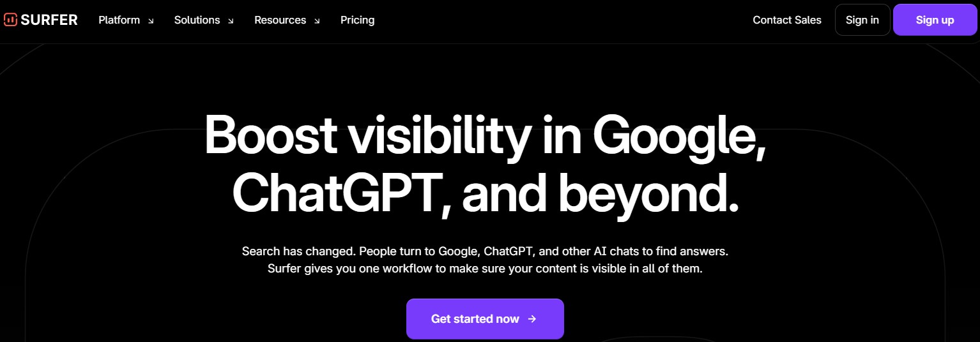
Task: Click the Surfer logo icon
Action: pyautogui.click(x=10, y=20)
